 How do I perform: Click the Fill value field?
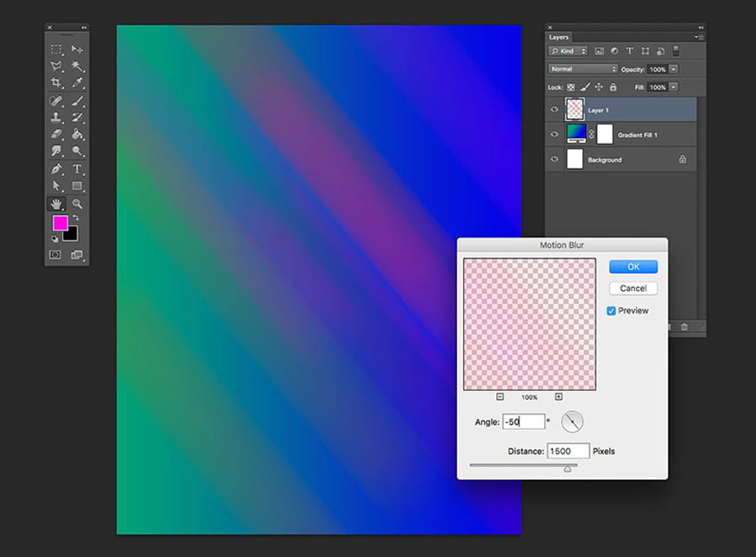pos(658,87)
